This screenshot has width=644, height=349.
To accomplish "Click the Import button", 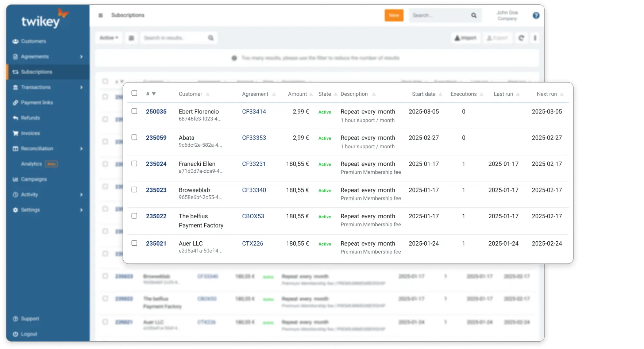I will click(x=466, y=38).
